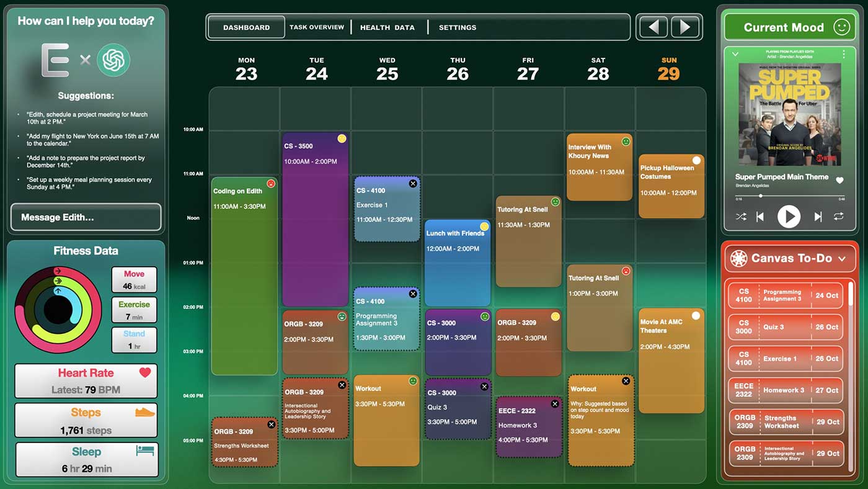868x489 pixels.
Task: Click the Canvas logo on the To-Do panel
Action: point(738,259)
